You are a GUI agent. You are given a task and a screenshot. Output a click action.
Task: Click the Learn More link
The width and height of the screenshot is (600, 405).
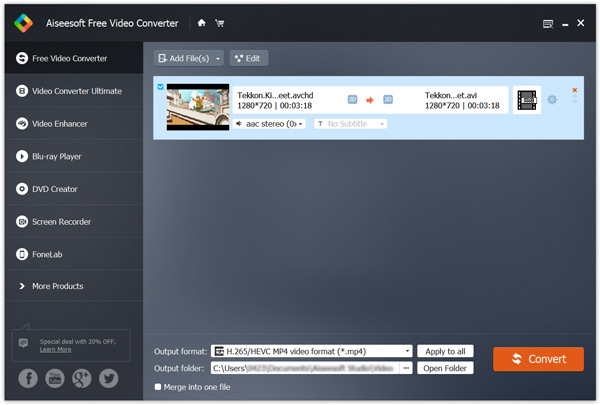coord(55,349)
